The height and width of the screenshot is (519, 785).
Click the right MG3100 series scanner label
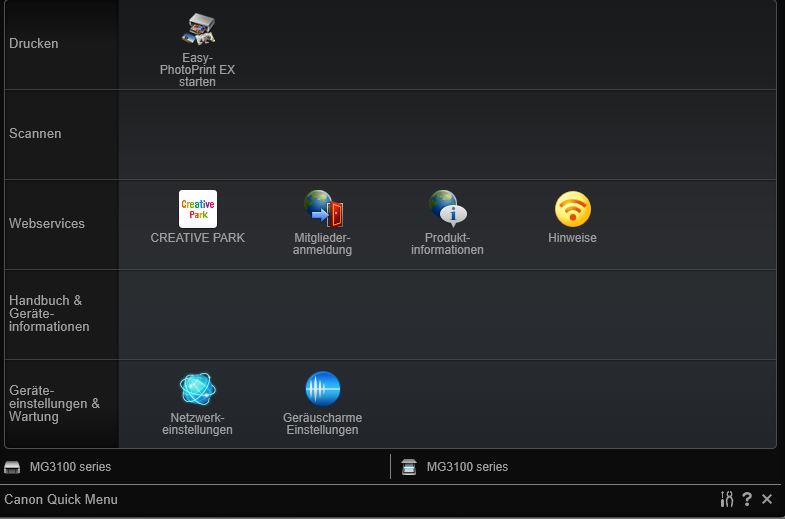point(467,467)
